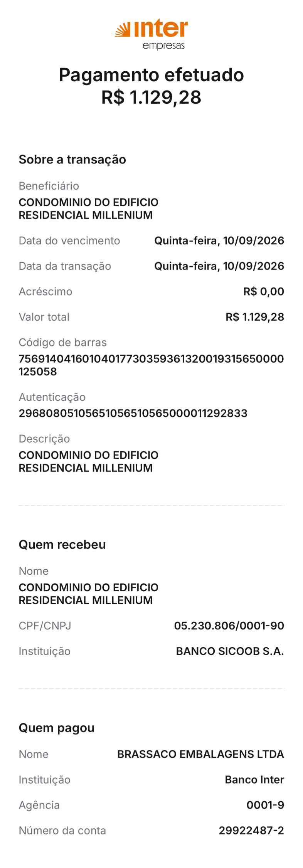Click the Beneficiário name text

point(89,209)
